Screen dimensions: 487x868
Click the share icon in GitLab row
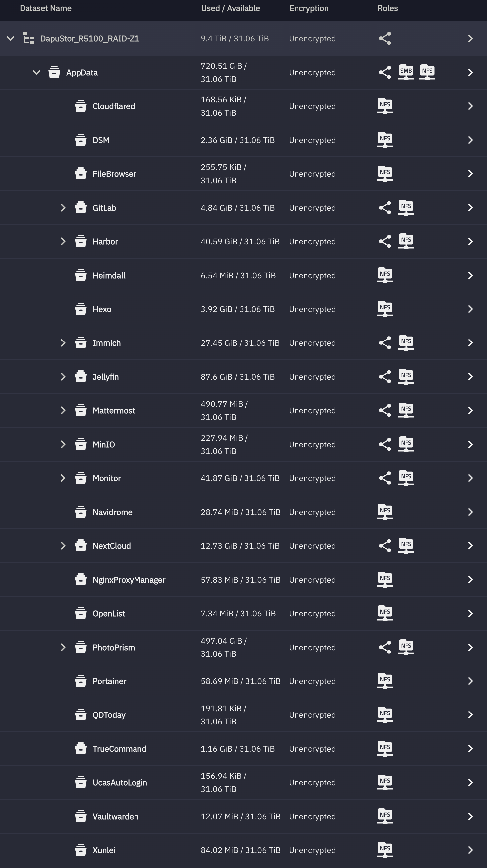coord(385,208)
